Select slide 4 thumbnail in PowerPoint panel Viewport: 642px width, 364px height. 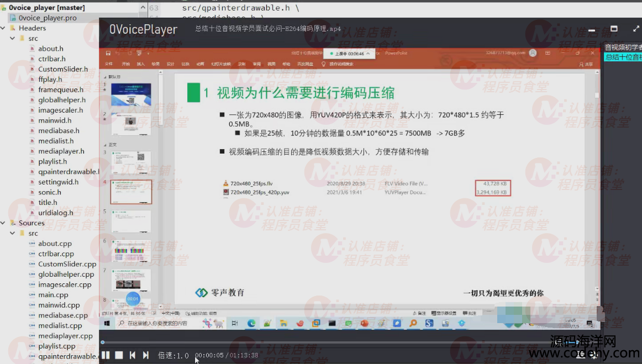click(131, 192)
